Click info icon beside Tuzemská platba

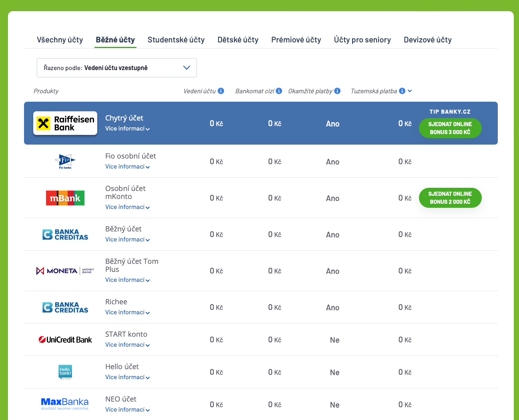click(x=402, y=91)
